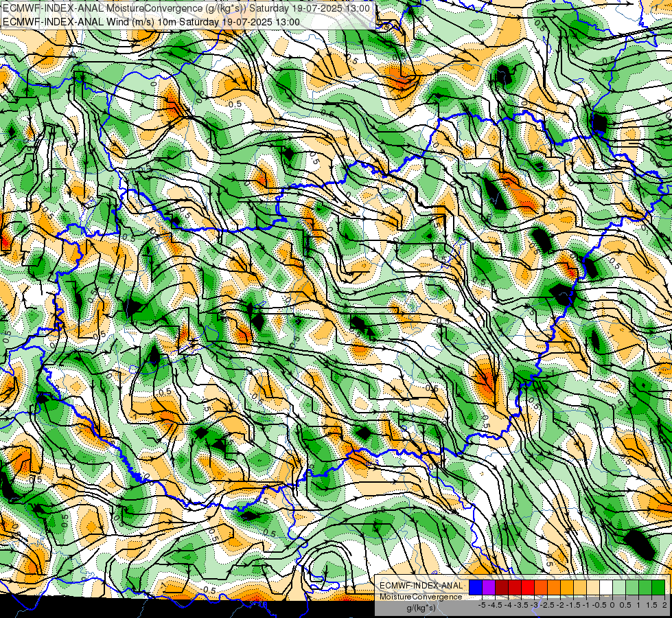
Task: Select the white legend swatch between -0.5 and 0
Action: tap(606, 587)
